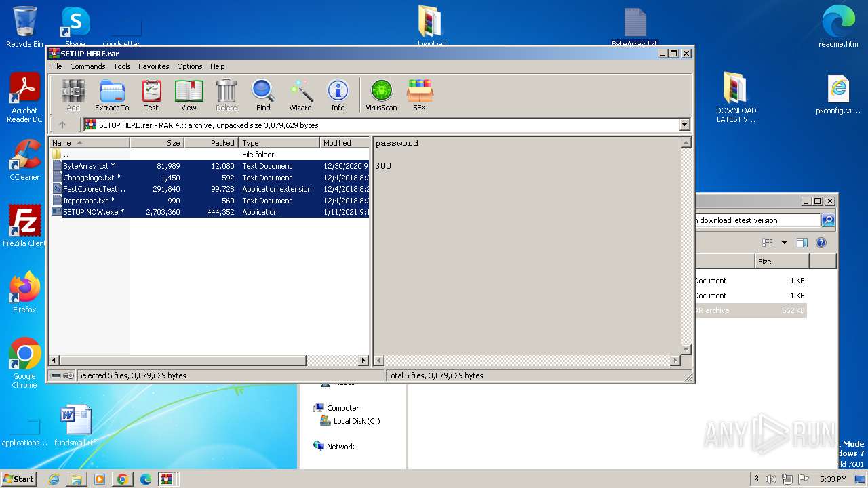The image size is (868, 488).
Task: Open the Find magnifier tool
Action: 263,95
